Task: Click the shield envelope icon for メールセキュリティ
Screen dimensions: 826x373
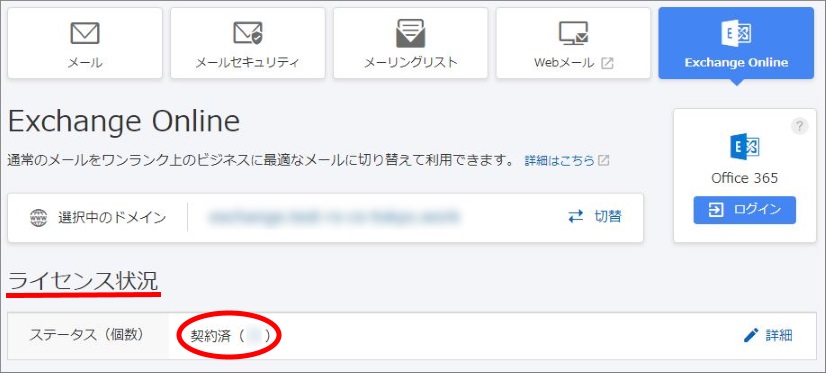Action: 248,33
